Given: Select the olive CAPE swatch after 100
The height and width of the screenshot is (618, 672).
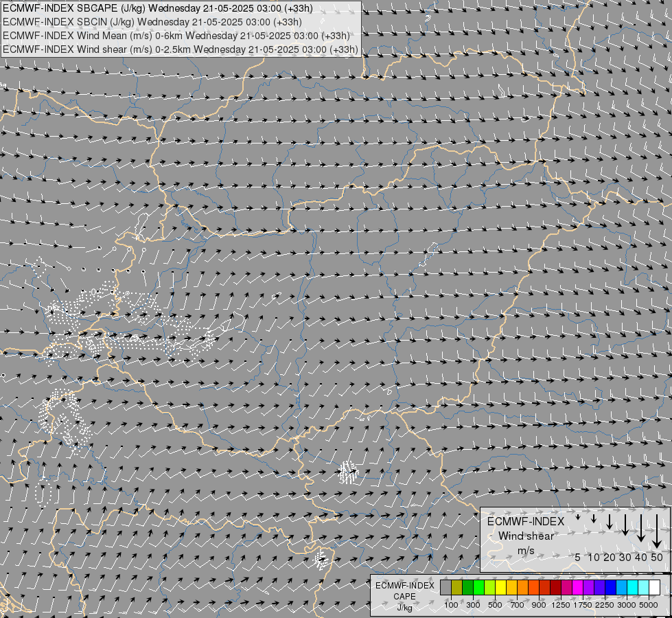Looking at the screenshot, I should click(x=456, y=587).
